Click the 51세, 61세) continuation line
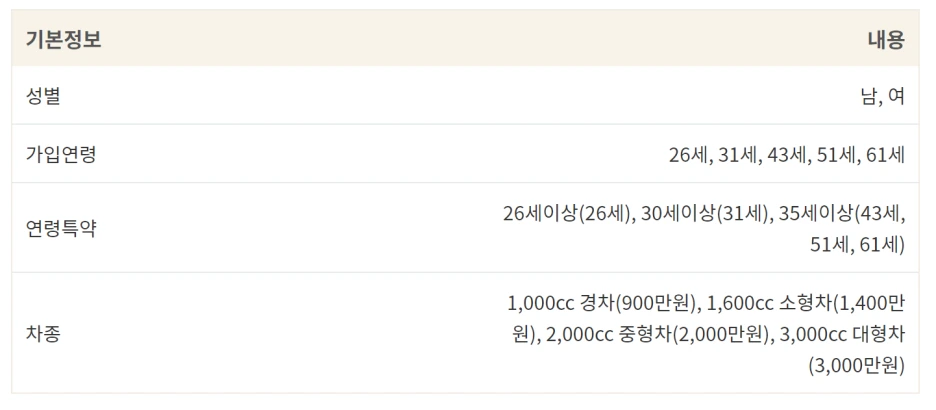The image size is (936, 410). 858,245
